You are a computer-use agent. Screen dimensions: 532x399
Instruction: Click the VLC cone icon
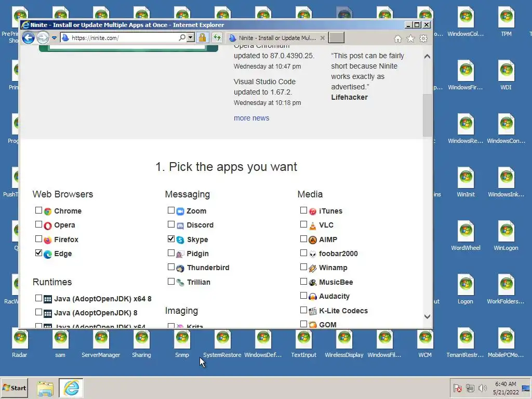tap(312, 225)
